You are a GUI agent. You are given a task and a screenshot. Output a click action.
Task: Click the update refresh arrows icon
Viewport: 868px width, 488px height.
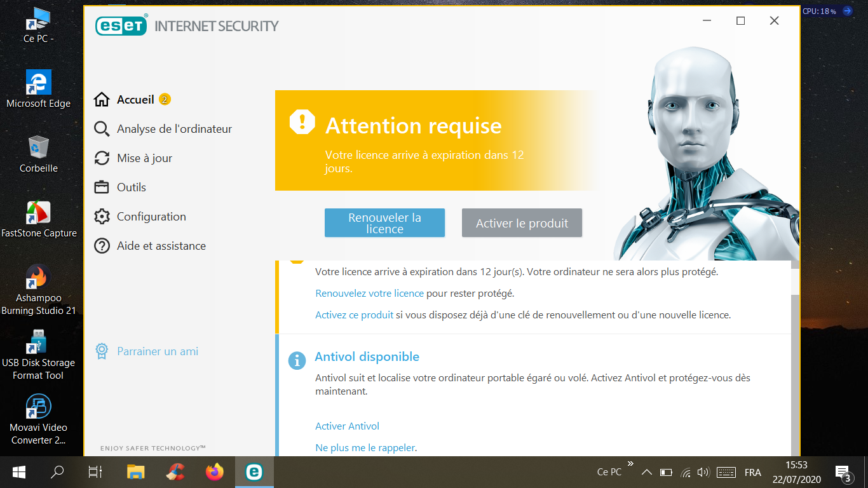click(x=102, y=158)
